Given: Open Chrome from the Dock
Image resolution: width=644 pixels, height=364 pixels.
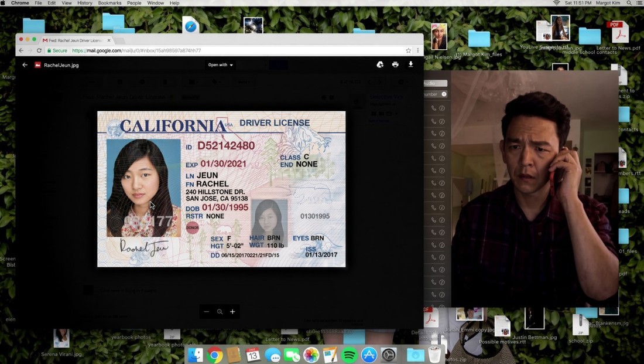Looking at the screenshot, I should click(214, 355).
